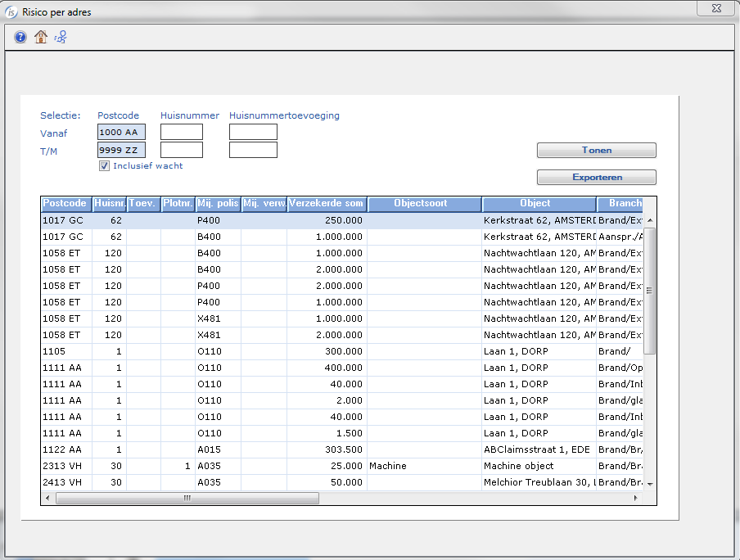Click the Tonen button
This screenshot has width=740, height=560.
point(596,151)
